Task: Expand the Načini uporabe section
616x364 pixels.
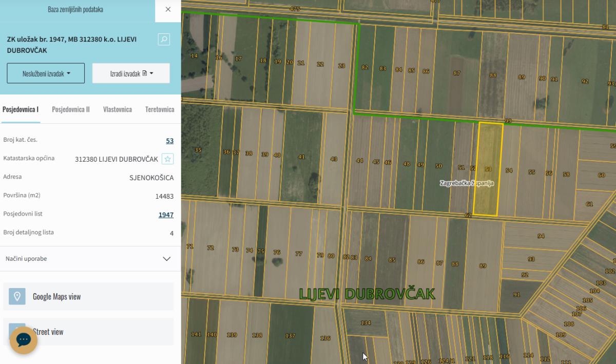Action: pyautogui.click(x=90, y=259)
